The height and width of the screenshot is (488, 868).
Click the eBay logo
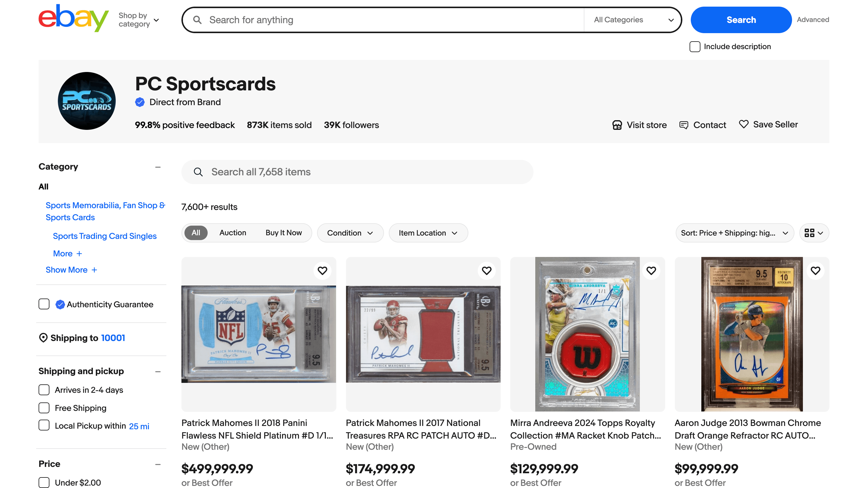coord(73,18)
